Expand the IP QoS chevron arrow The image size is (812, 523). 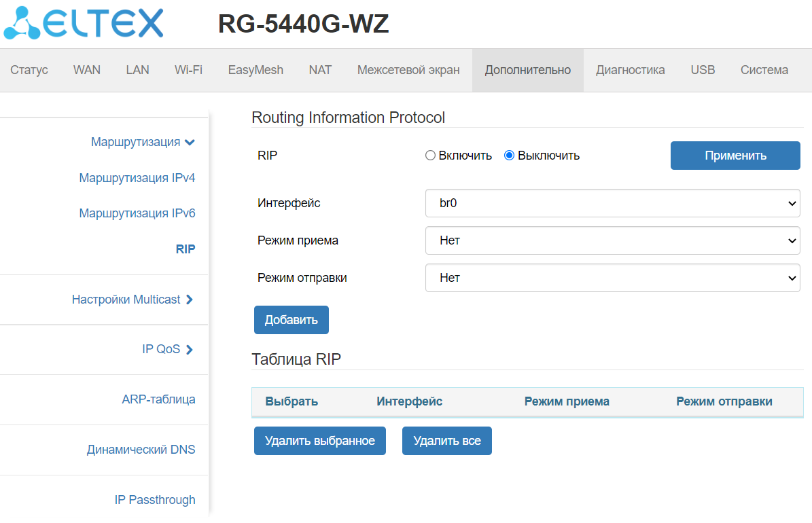coord(190,350)
